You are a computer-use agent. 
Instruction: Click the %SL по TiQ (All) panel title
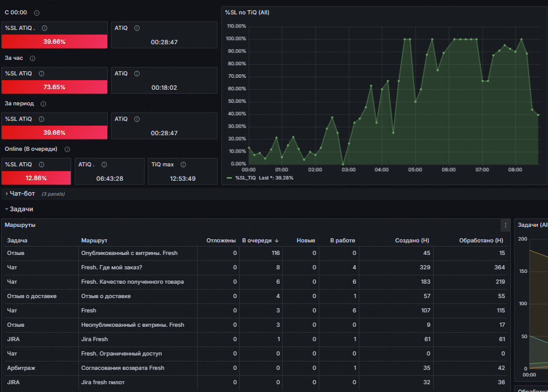point(247,13)
